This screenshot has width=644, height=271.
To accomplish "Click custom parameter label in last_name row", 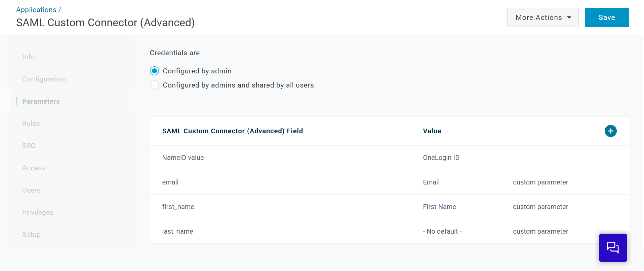I will 540,231.
